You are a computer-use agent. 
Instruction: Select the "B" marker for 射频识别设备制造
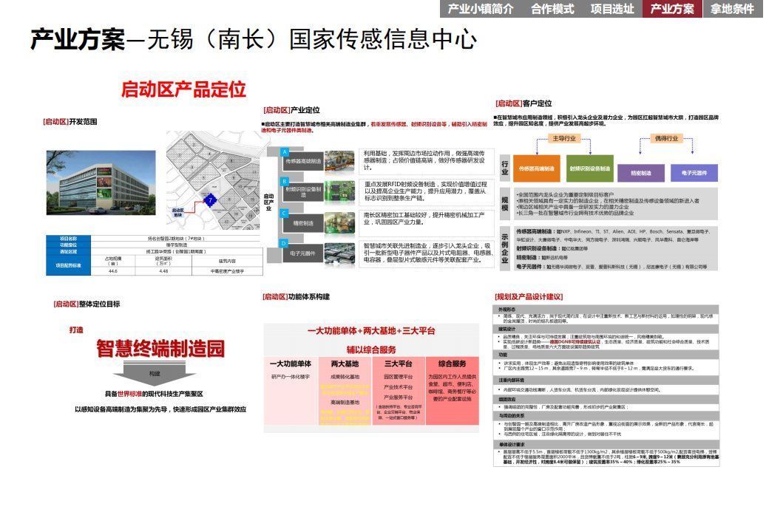tap(284, 182)
